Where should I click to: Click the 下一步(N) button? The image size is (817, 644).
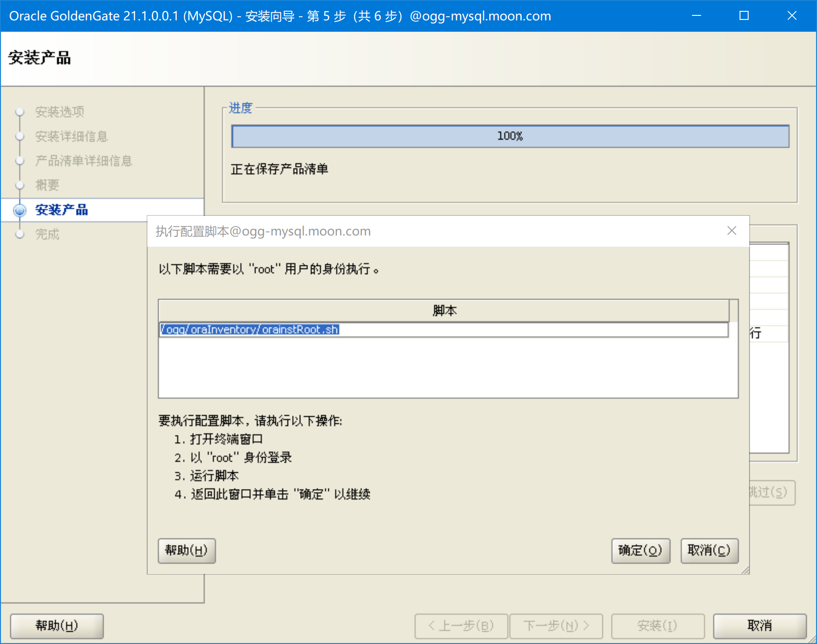pyautogui.click(x=557, y=626)
